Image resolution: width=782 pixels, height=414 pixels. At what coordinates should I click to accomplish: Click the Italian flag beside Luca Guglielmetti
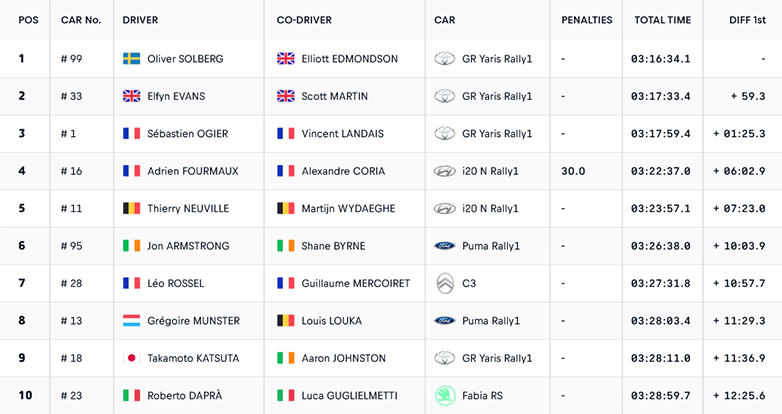(x=286, y=396)
